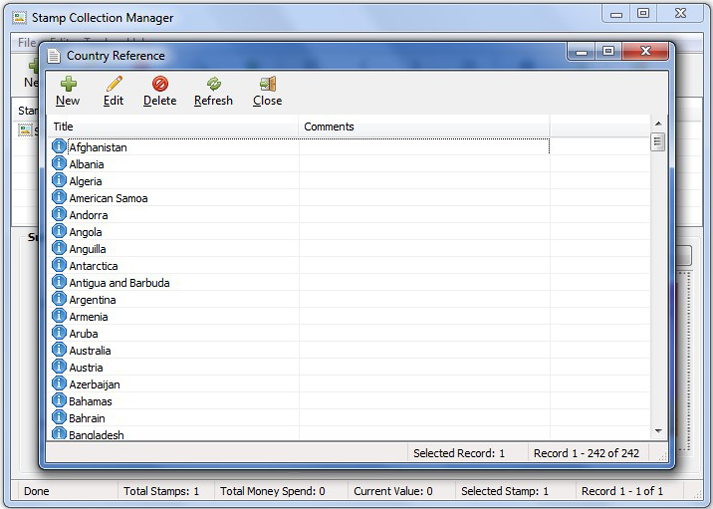Screen dimensions: 713x509
Task: Select Antigua and Barbuda in the list
Action: pyautogui.click(x=119, y=283)
